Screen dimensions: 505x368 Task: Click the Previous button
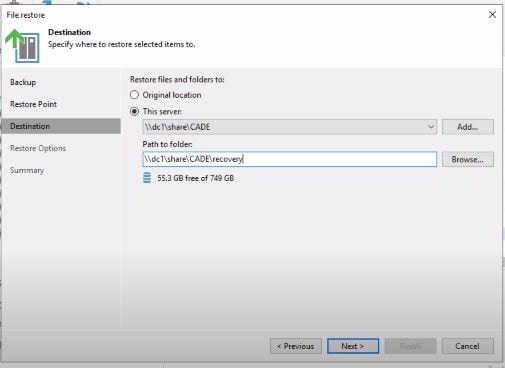296,346
